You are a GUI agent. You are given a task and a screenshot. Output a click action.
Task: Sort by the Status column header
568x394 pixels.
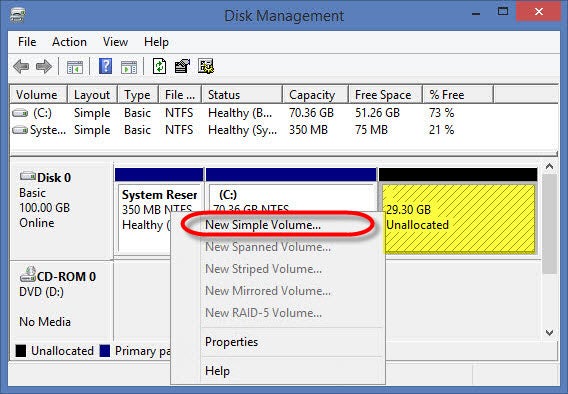(242, 95)
